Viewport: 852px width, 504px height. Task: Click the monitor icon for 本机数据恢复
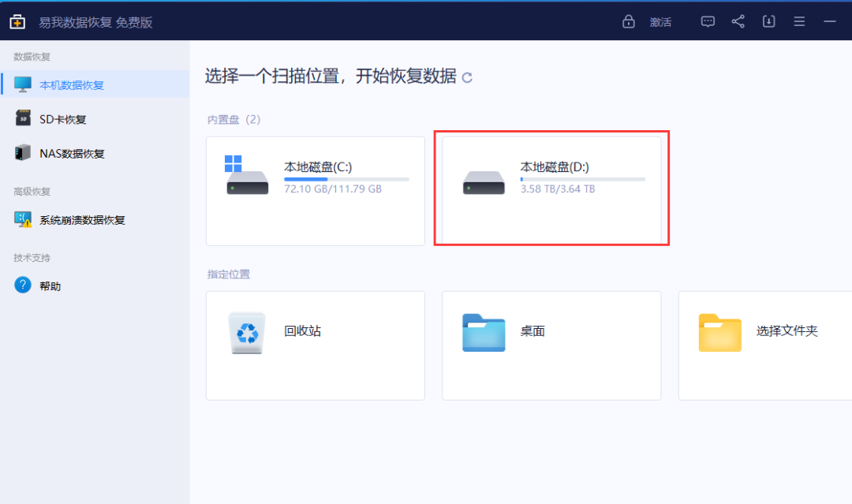click(23, 84)
